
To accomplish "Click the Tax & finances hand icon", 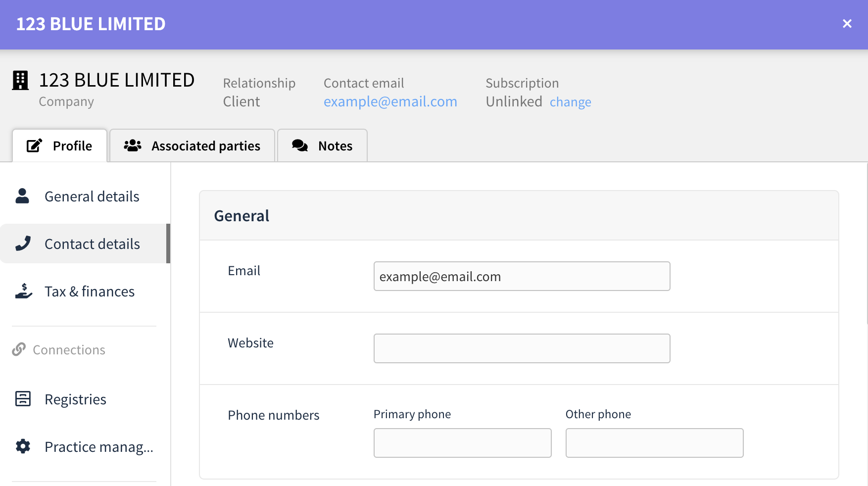I will point(23,291).
